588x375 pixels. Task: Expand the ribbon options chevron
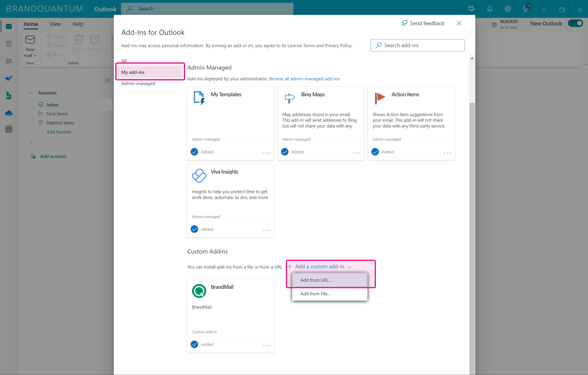(585, 64)
